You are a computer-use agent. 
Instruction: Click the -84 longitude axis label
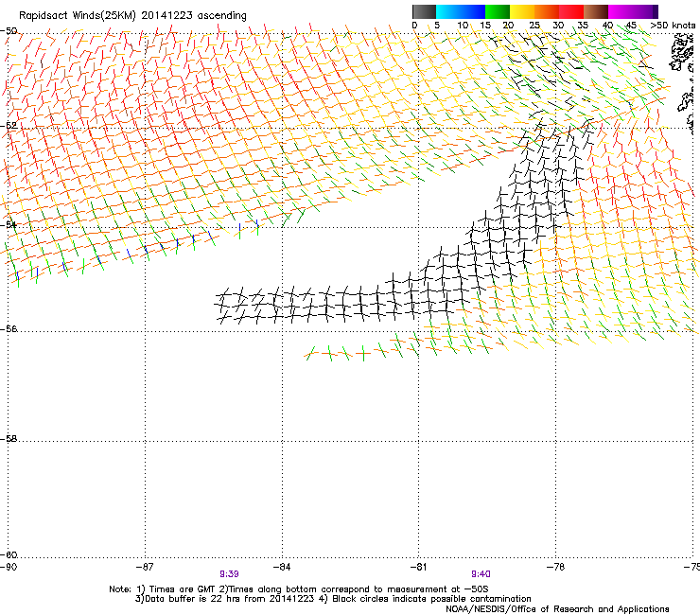point(282,567)
